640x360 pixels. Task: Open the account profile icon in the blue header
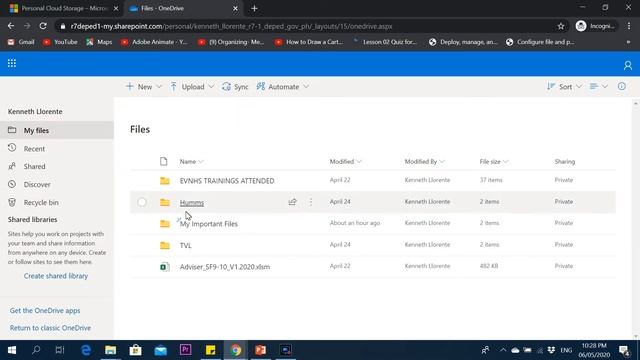pyautogui.click(x=628, y=65)
